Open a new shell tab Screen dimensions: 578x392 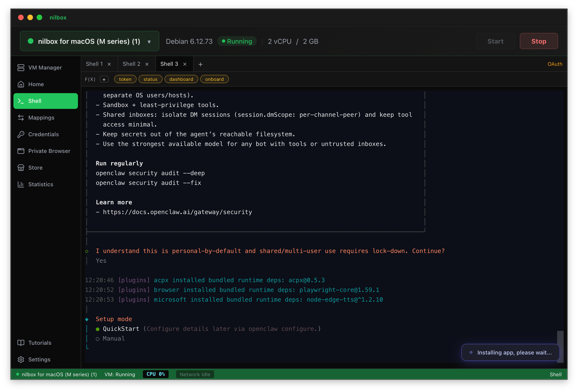[200, 64]
